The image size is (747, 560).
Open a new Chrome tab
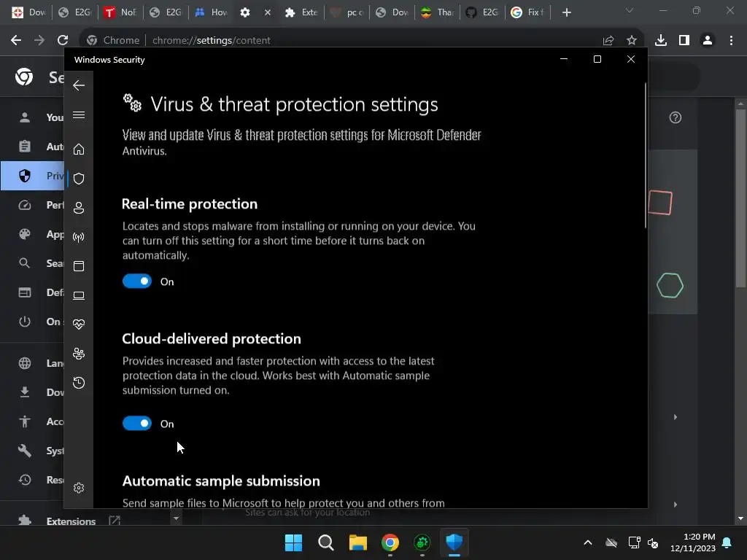click(566, 12)
